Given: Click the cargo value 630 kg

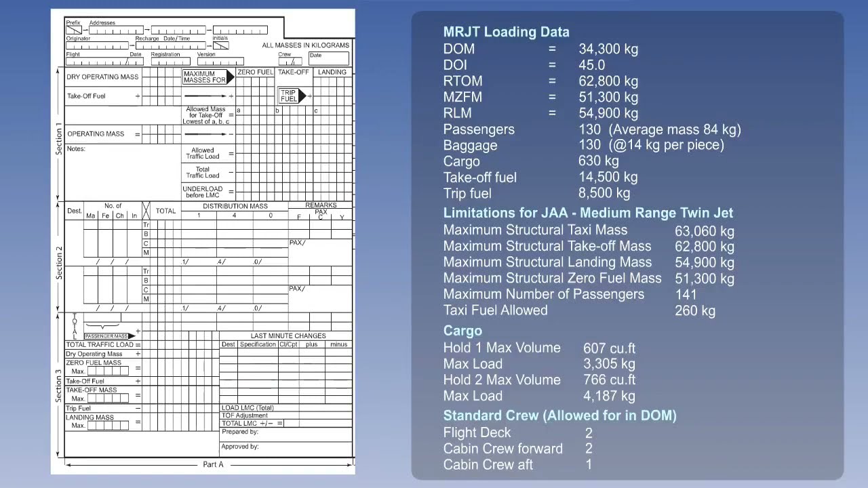Looking at the screenshot, I should [599, 161].
